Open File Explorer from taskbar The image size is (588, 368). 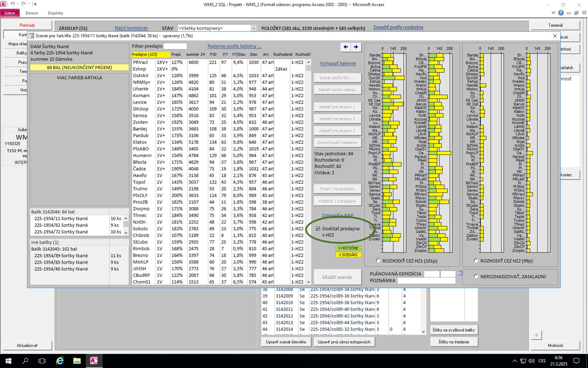[77, 361]
